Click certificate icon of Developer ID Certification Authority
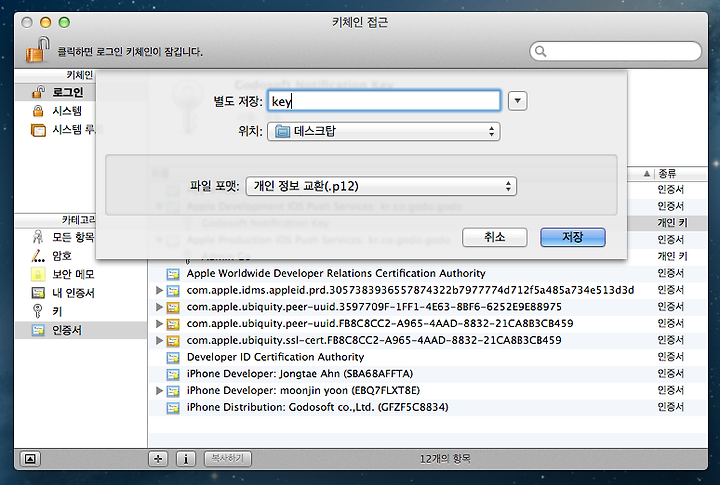720x485 pixels. 173,358
